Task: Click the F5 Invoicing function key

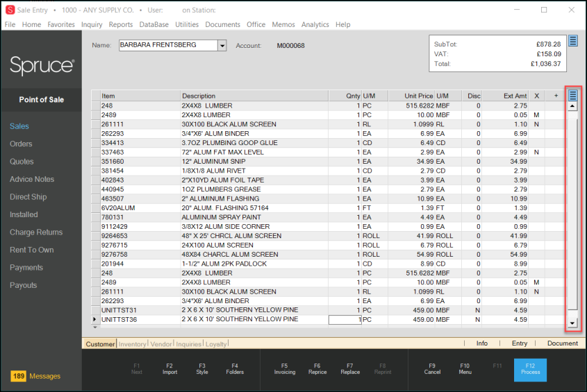Action: point(285,369)
